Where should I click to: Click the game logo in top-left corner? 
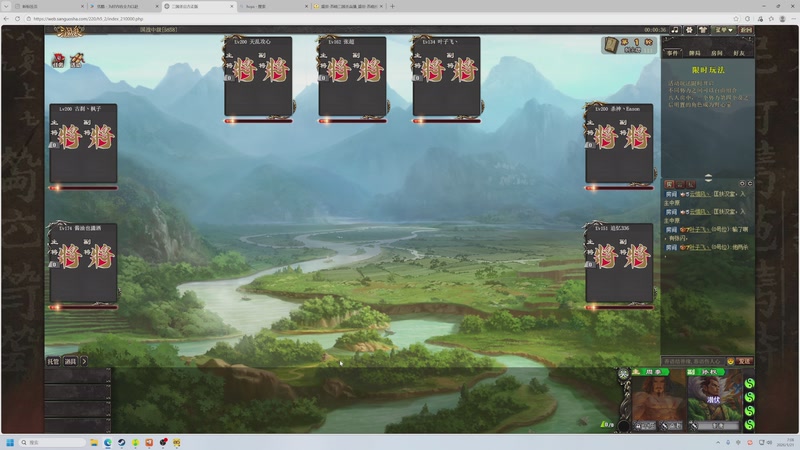click(69, 32)
